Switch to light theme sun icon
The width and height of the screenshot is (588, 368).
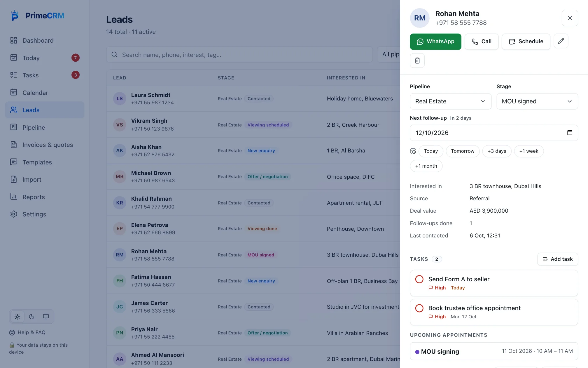[x=17, y=317]
